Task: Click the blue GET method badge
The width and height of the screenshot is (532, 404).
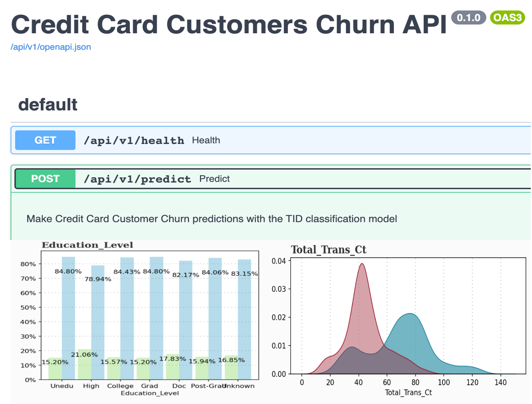Action: tap(45, 140)
